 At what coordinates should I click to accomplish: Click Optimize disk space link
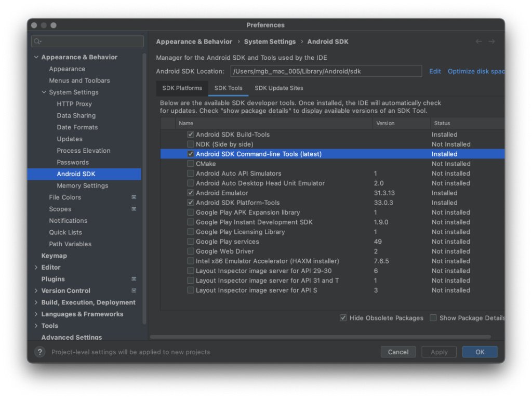click(x=476, y=71)
